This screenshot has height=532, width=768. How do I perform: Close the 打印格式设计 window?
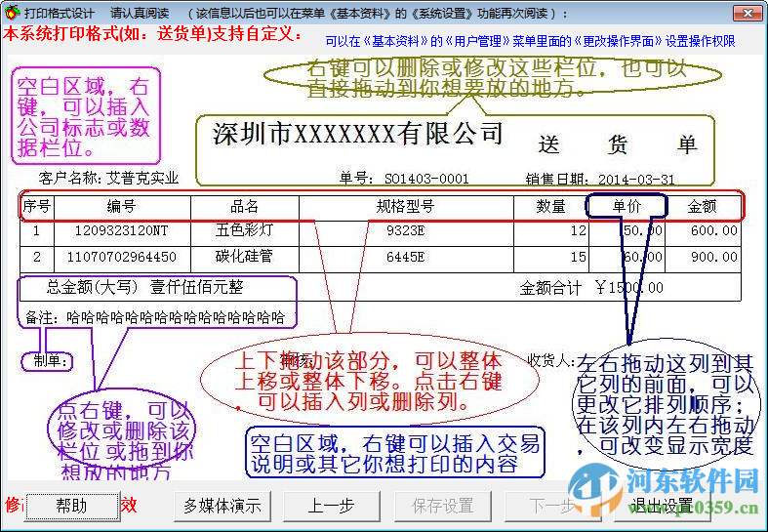(x=747, y=14)
